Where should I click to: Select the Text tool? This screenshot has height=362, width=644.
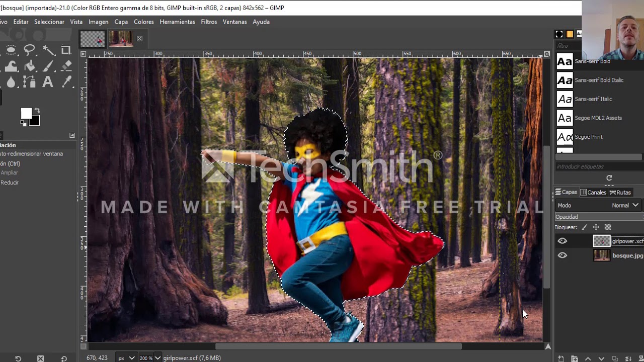[48, 82]
